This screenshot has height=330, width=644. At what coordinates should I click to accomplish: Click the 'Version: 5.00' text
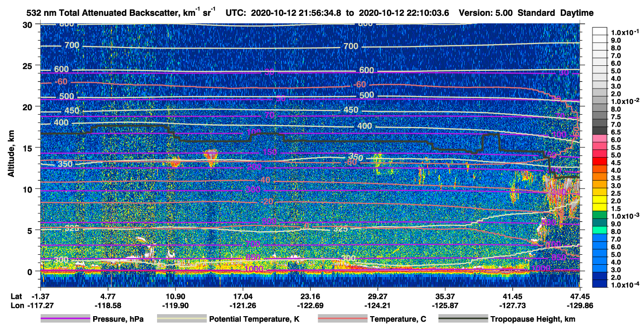(x=486, y=13)
